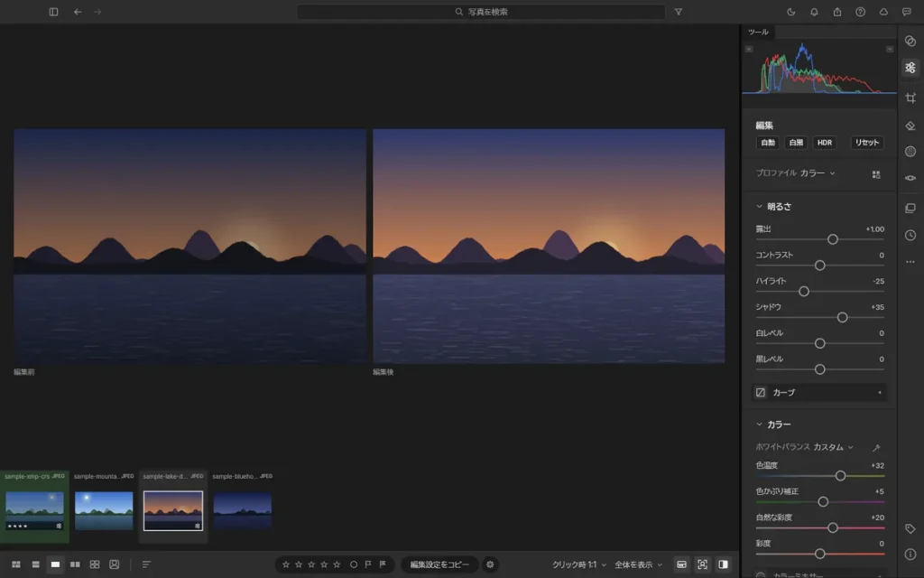Open the Versions panel icon

(x=910, y=209)
